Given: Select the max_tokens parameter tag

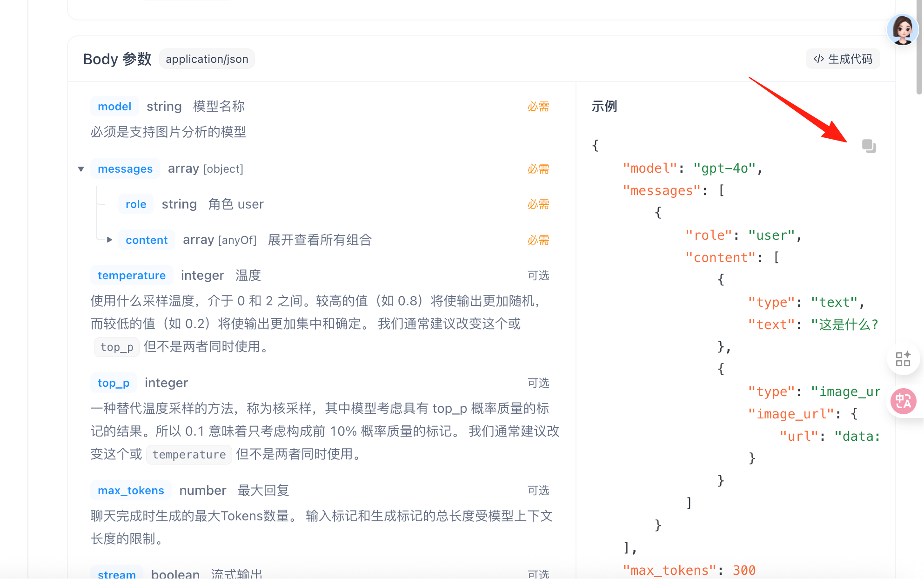Looking at the screenshot, I should point(131,491).
